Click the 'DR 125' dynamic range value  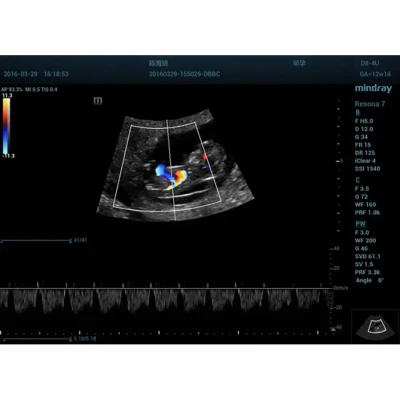coord(365,153)
